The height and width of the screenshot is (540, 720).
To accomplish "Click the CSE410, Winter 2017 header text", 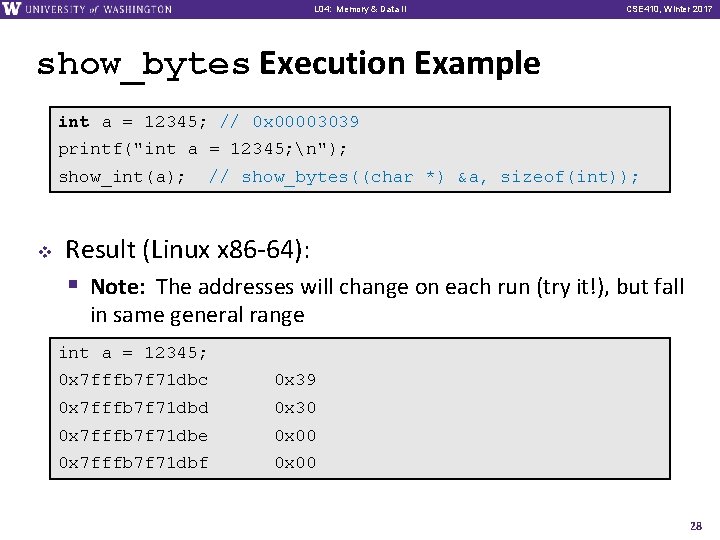I will pyautogui.click(x=669, y=9).
